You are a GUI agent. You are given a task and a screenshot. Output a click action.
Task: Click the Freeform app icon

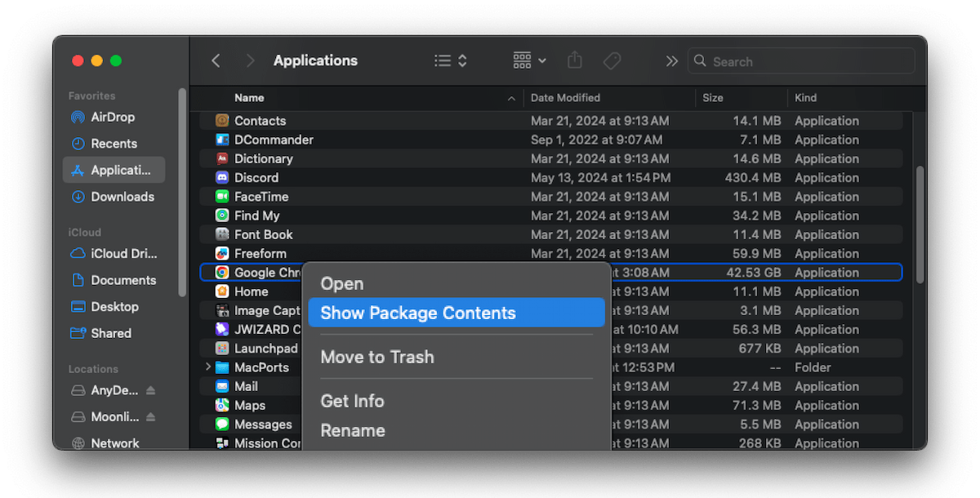point(222,253)
